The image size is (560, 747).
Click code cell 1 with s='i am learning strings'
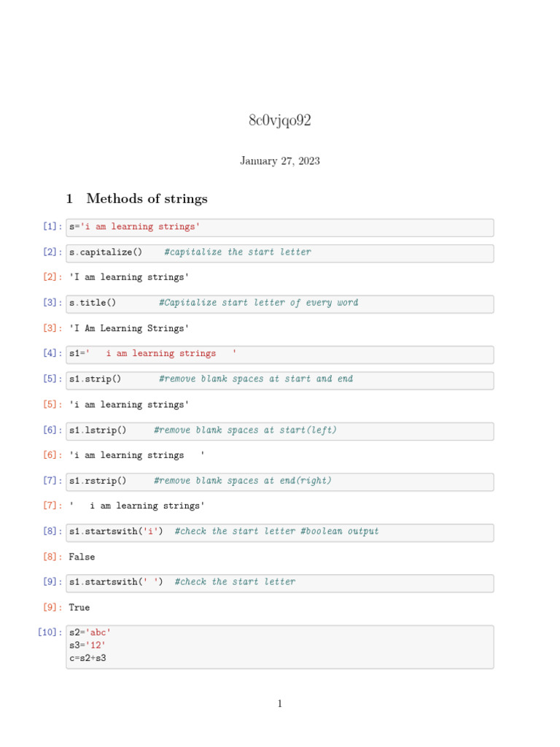[279, 228]
